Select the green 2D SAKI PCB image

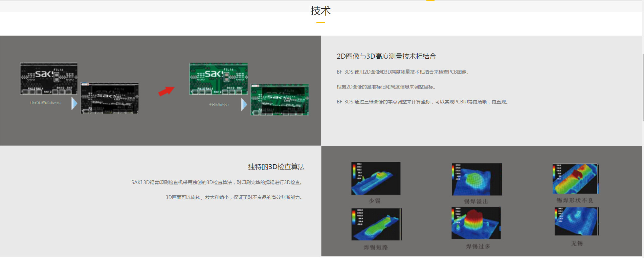tap(219, 79)
